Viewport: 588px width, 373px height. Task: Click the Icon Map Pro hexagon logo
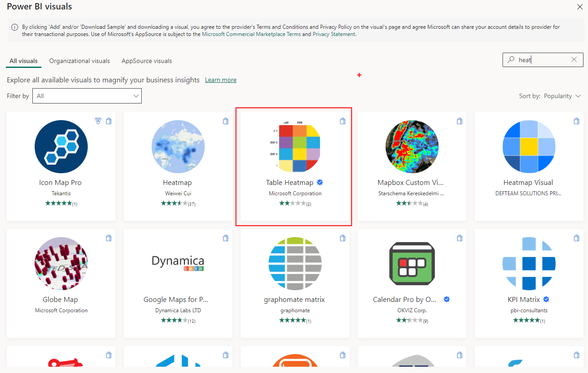pos(61,147)
